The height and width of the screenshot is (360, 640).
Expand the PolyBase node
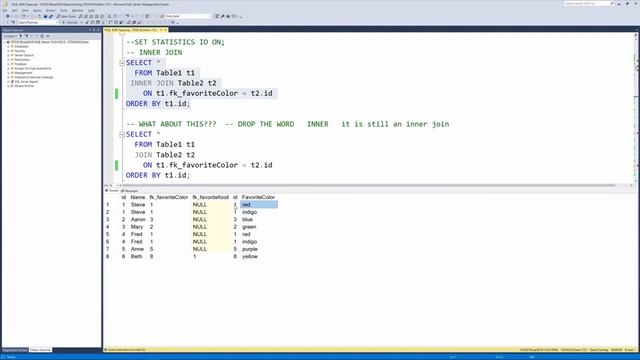click(x=8, y=64)
